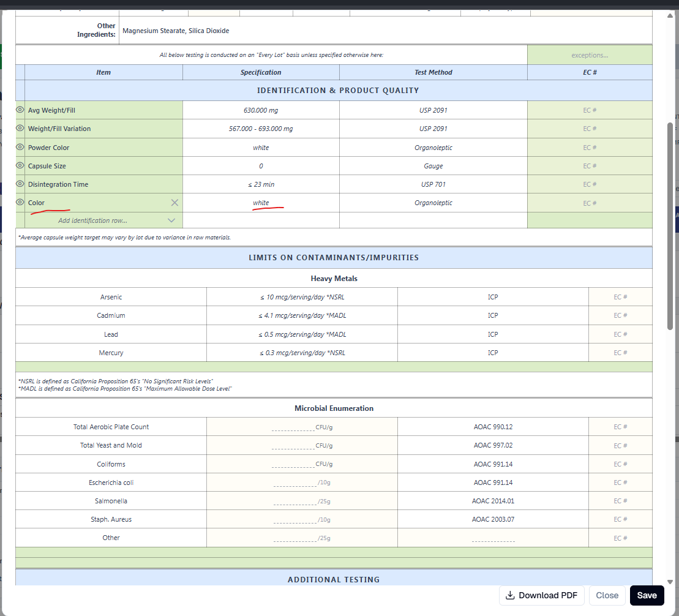Viewport: 679px width, 616px height.
Task: Click Capsule Size specification '0'
Action: click(261, 166)
